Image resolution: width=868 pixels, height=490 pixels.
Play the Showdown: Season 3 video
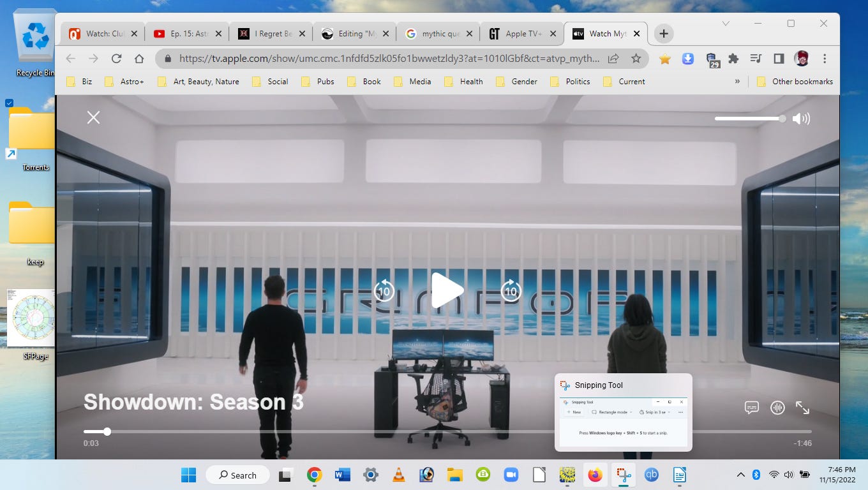[x=447, y=291]
